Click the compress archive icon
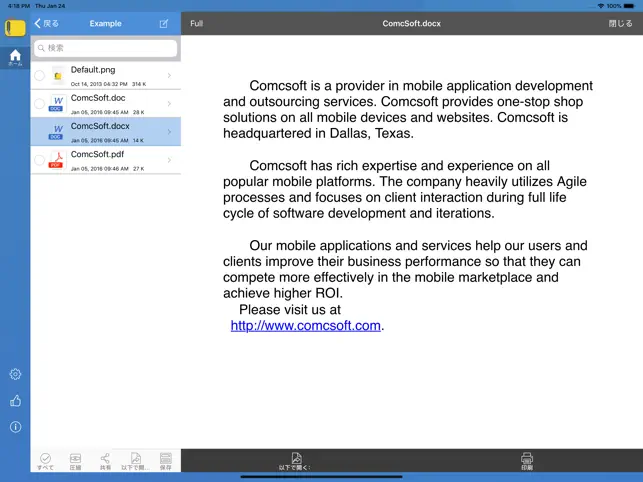Viewport: 643px width, 482px height. point(75,461)
